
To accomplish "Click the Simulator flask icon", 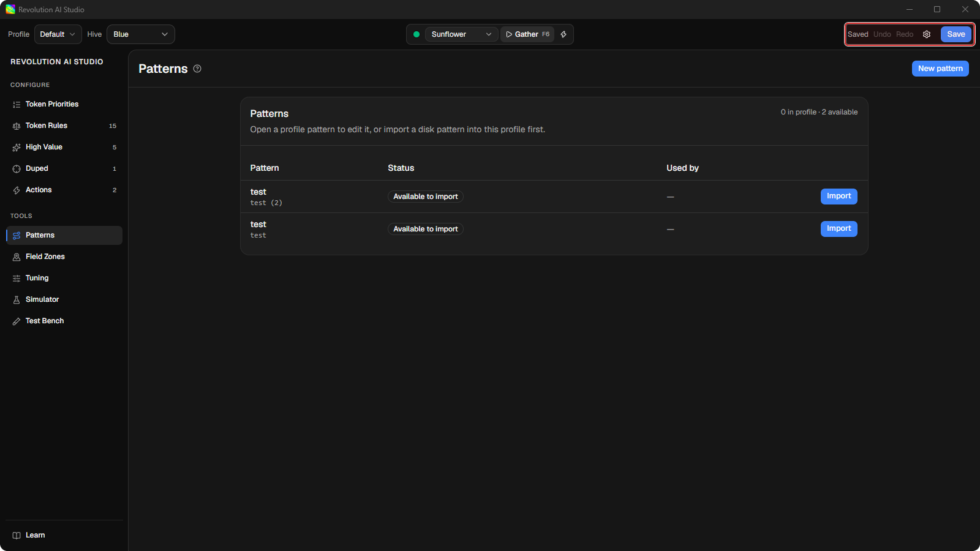I will point(17,300).
